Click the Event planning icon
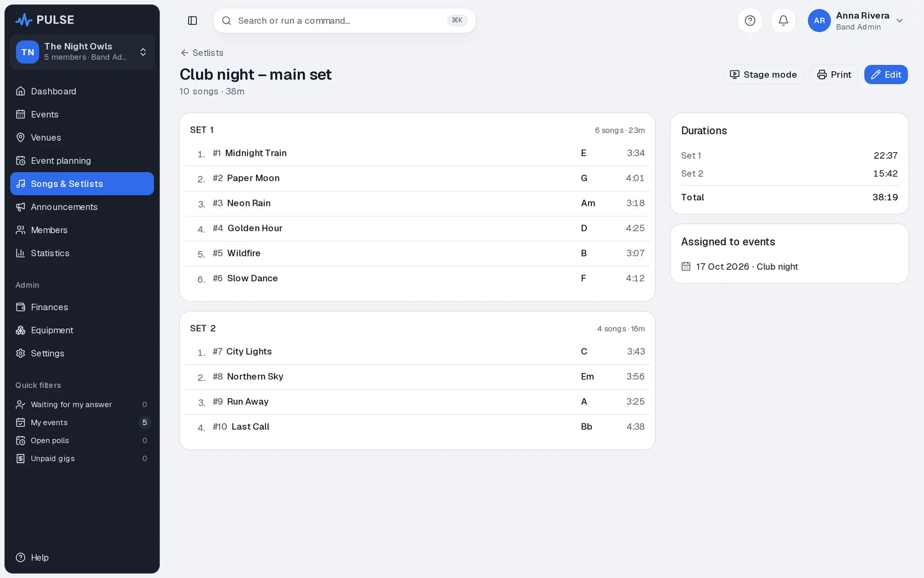Screen dimensions: 924x578 (x=21, y=160)
